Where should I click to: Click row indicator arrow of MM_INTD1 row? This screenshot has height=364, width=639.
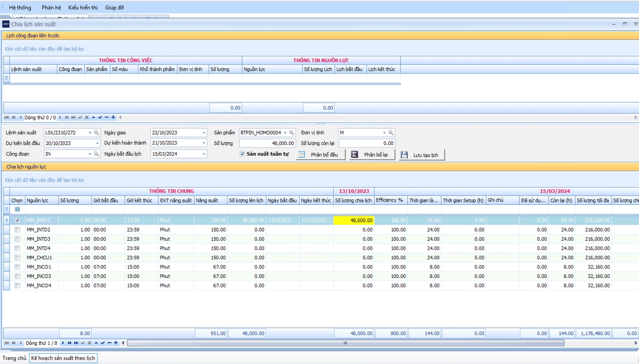coord(6,221)
